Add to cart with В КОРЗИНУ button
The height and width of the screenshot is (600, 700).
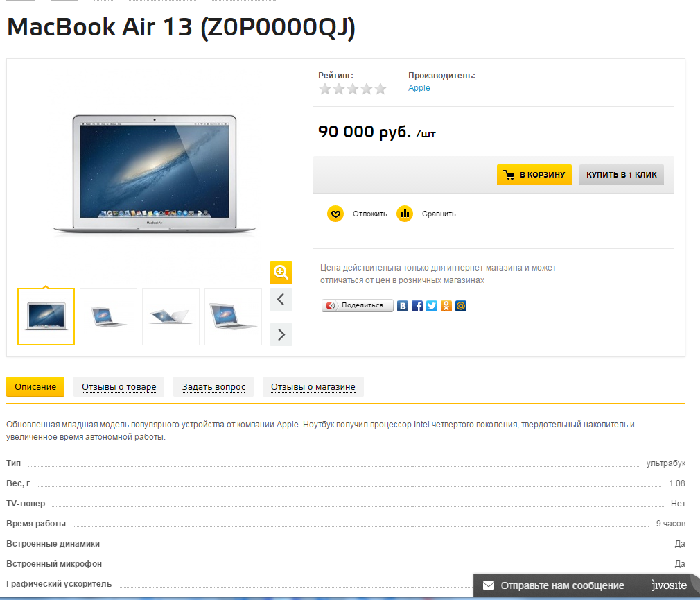[534, 175]
